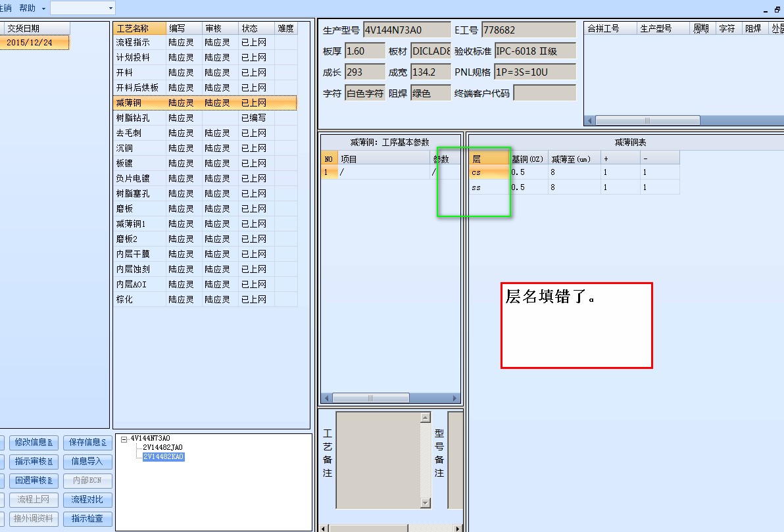The image size is (784, 532).
Task: Click the 工艺备注 scroll-up arrow
Action: 426,418
